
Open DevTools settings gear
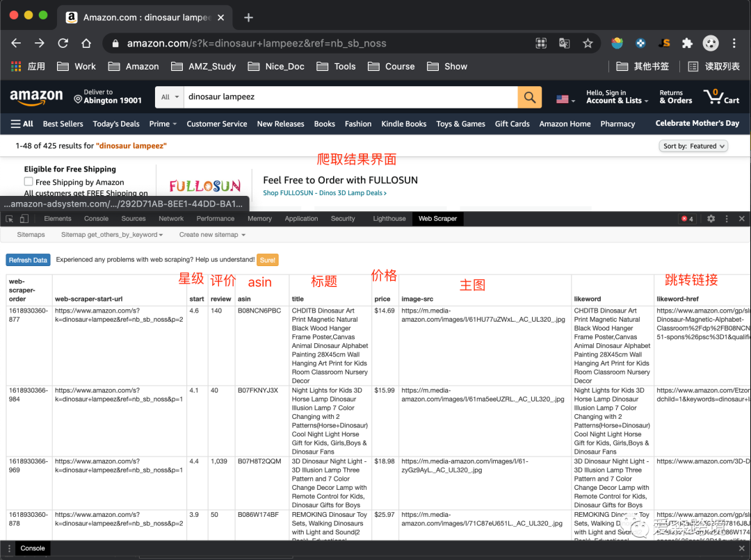[711, 219]
